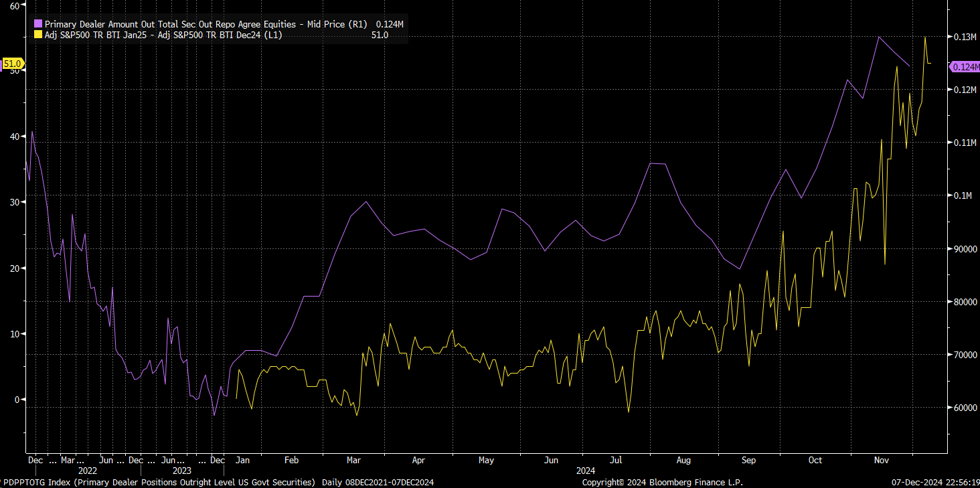Click the yellow 51.0 tag on left axis
The image size is (980, 488).
(x=13, y=64)
